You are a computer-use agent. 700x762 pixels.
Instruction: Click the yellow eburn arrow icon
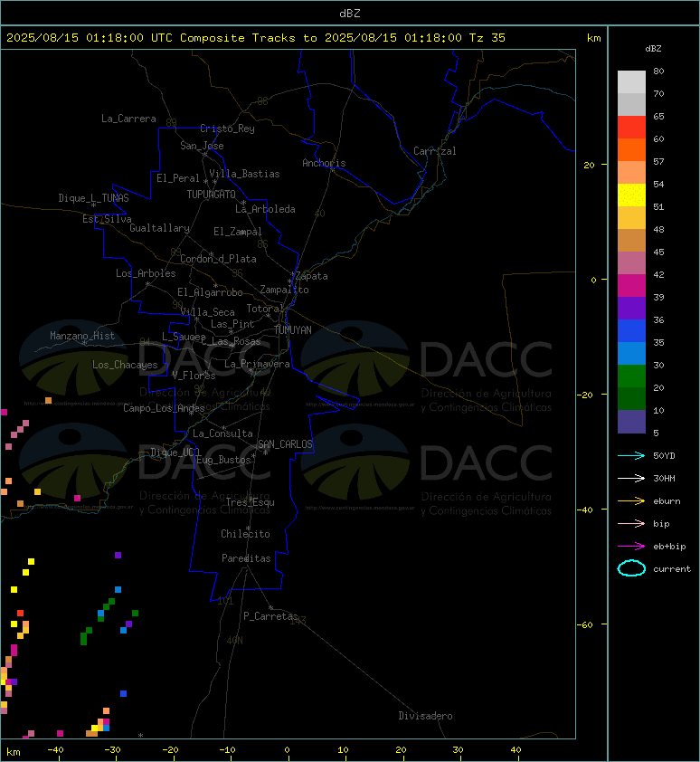point(631,501)
